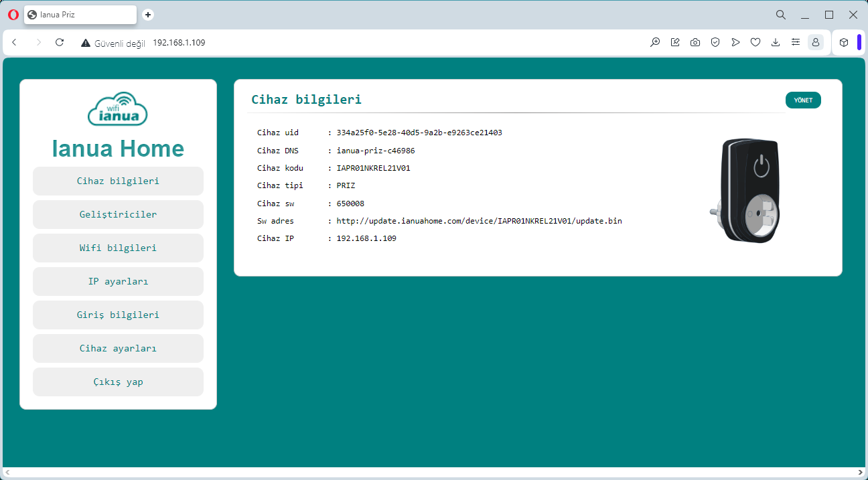This screenshot has width=868, height=480.
Task: Search tabs with title bar magnifier
Action: (x=781, y=15)
